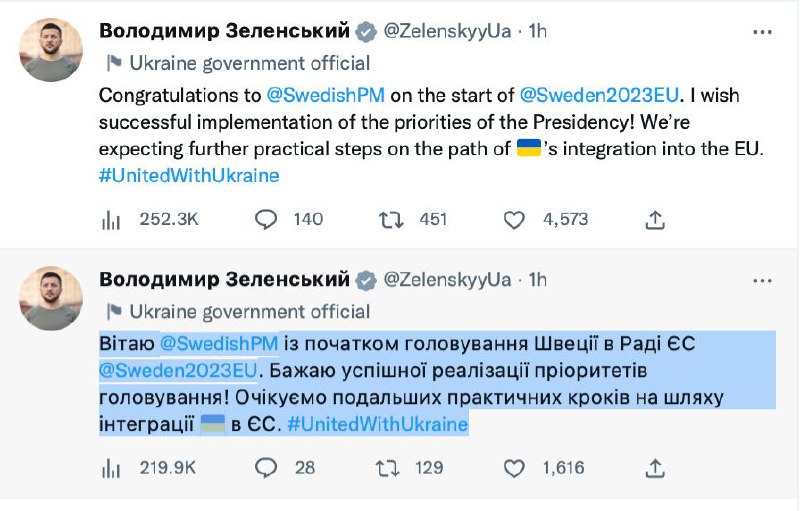View analytics of the 219.9K views tweet
This screenshot has width=800, height=511.
pyautogui.click(x=110, y=467)
